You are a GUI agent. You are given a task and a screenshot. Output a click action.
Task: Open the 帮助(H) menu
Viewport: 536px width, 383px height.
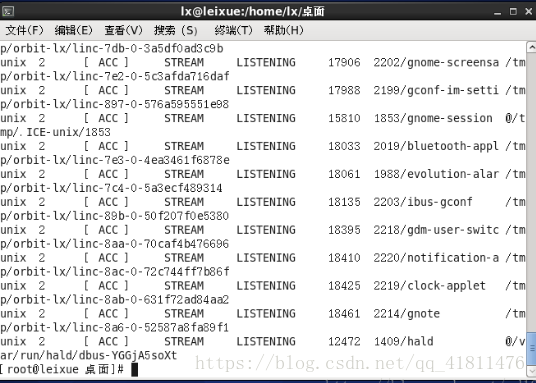(x=283, y=31)
